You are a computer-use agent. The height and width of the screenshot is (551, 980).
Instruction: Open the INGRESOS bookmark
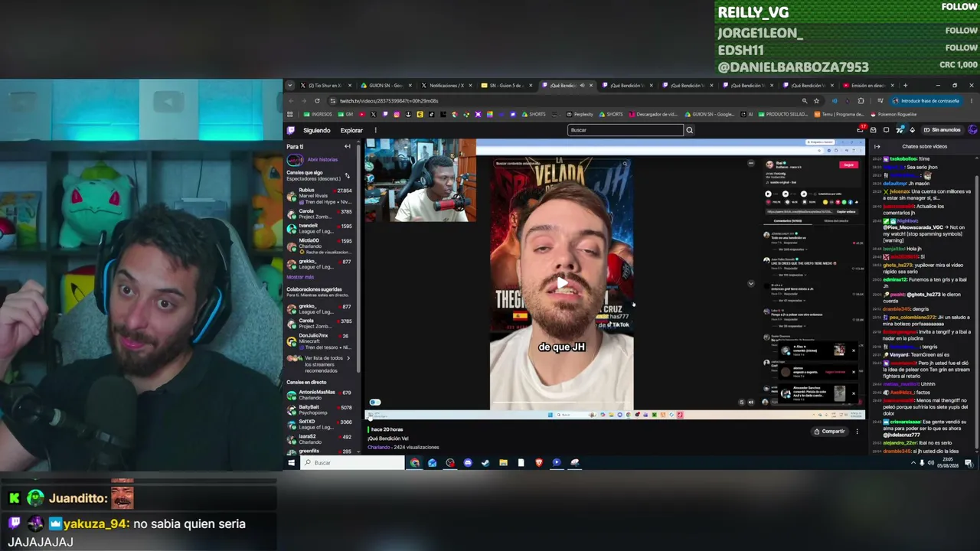point(318,115)
